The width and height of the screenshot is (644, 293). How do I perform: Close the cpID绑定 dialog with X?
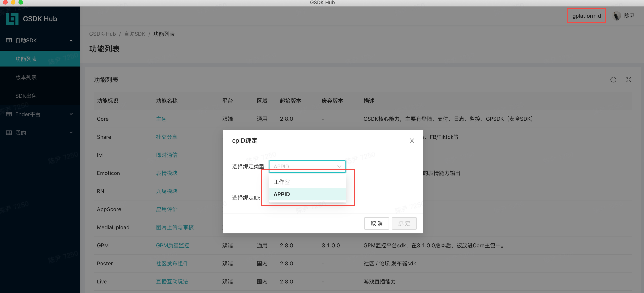point(412,141)
